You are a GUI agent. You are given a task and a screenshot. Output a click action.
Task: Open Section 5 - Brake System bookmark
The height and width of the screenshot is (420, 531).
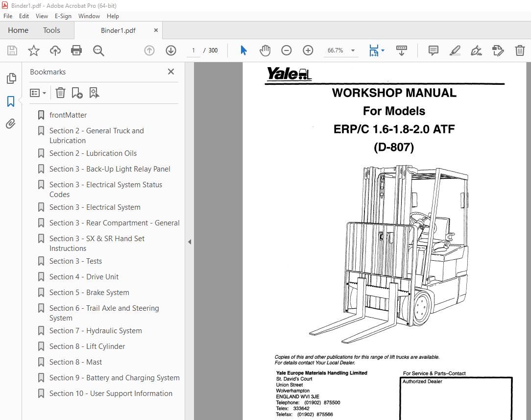89,292
